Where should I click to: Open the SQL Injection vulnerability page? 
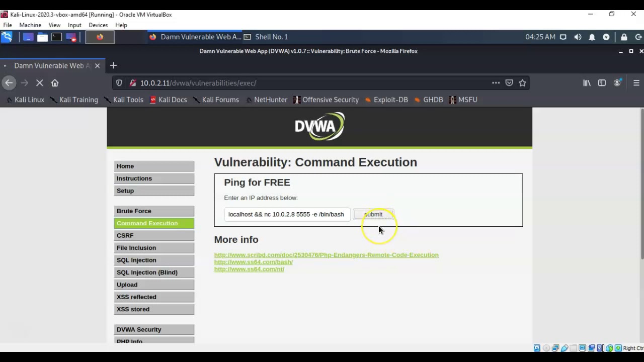154,260
